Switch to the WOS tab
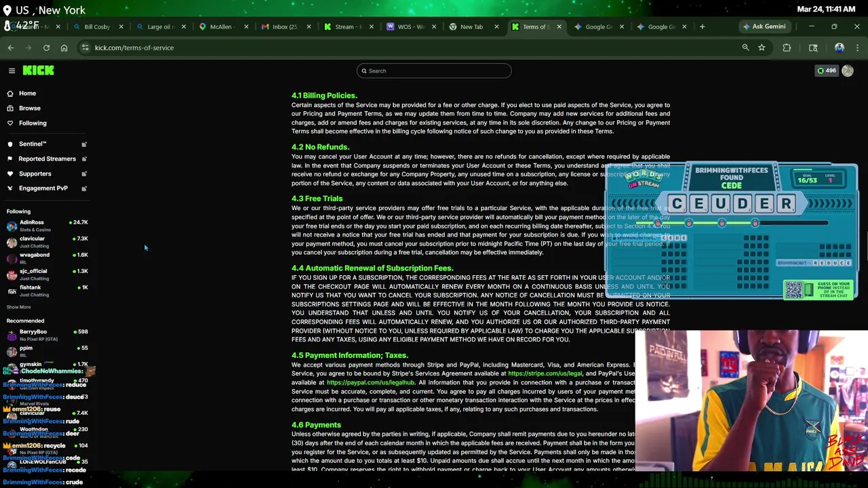Screen dimensions: 868x488 (411, 26)
